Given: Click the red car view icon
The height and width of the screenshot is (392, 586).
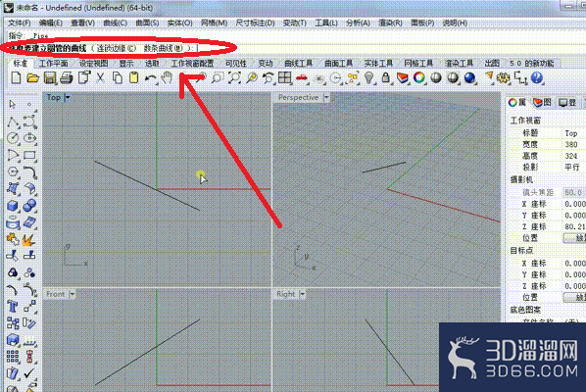Looking at the screenshot, I should click(302, 78).
